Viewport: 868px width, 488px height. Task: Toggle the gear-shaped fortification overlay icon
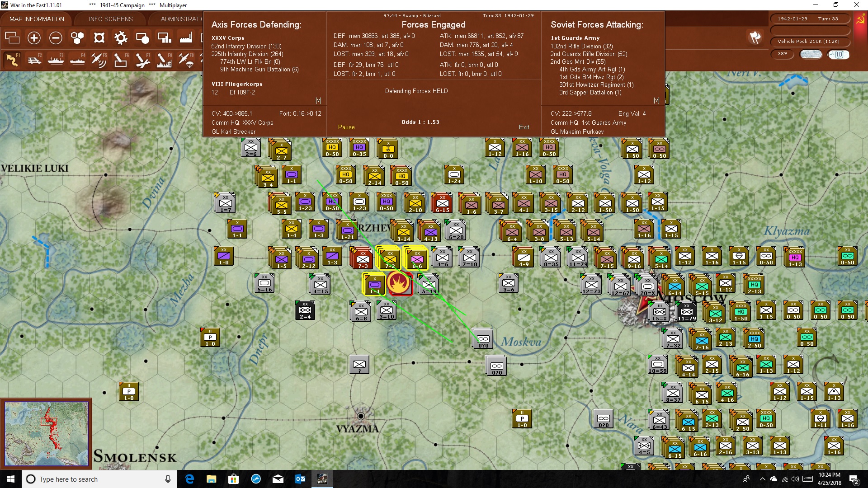coord(121,38)
